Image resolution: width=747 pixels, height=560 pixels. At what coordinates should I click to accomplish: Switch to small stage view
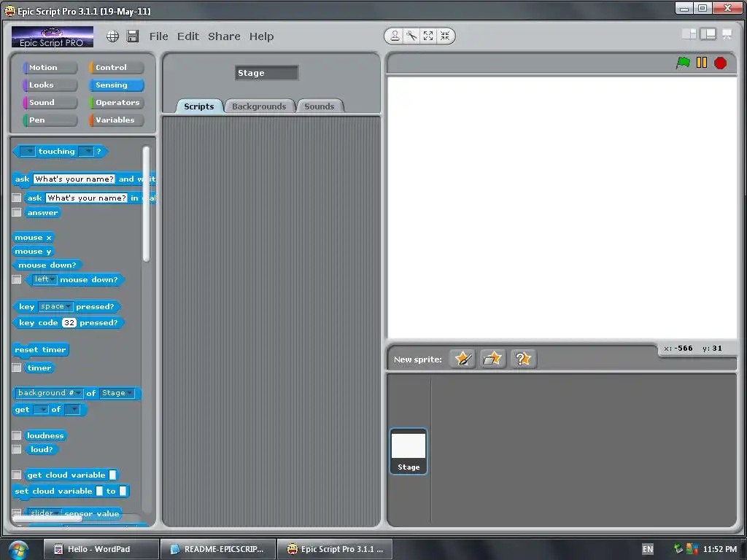point(689,34)
